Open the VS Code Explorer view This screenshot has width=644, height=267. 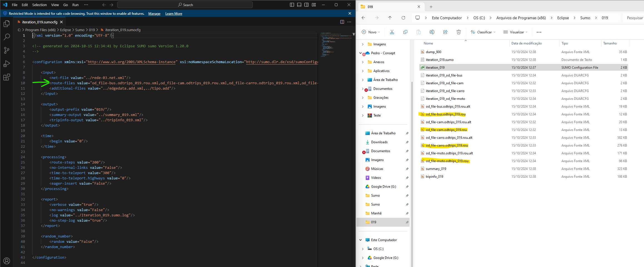[7, 24]
